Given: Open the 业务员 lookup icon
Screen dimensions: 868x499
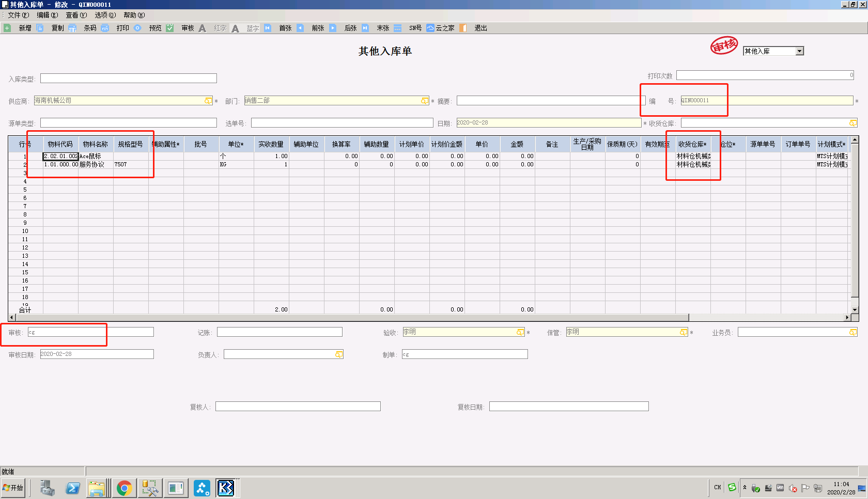Looking at the screenshot, I should click(x=853, y=332).
